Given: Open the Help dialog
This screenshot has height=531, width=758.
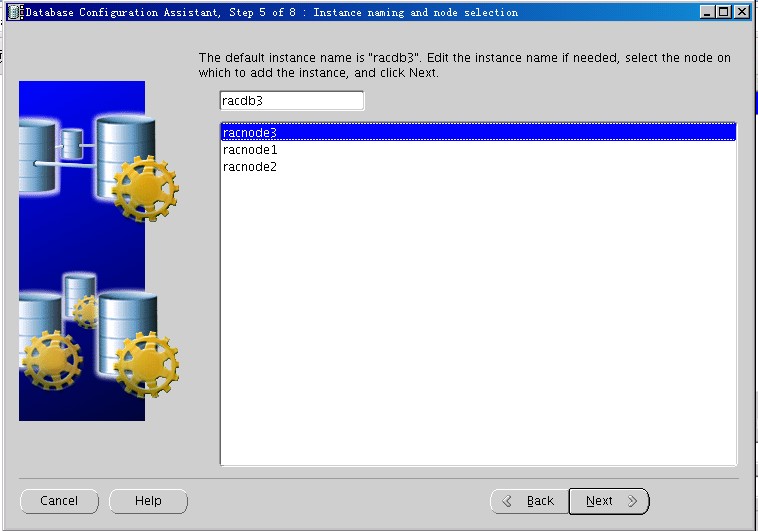Looking at the screenshot, I should 148,501.
